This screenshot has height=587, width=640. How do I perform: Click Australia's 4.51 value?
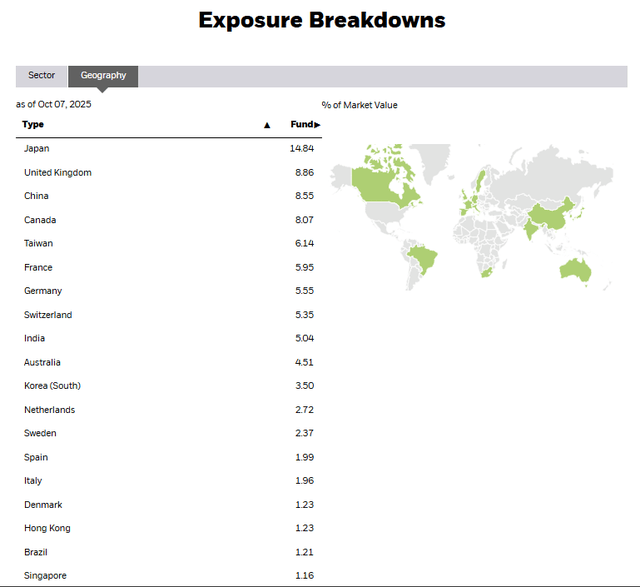pyautogui.click(x=304, y=362)
